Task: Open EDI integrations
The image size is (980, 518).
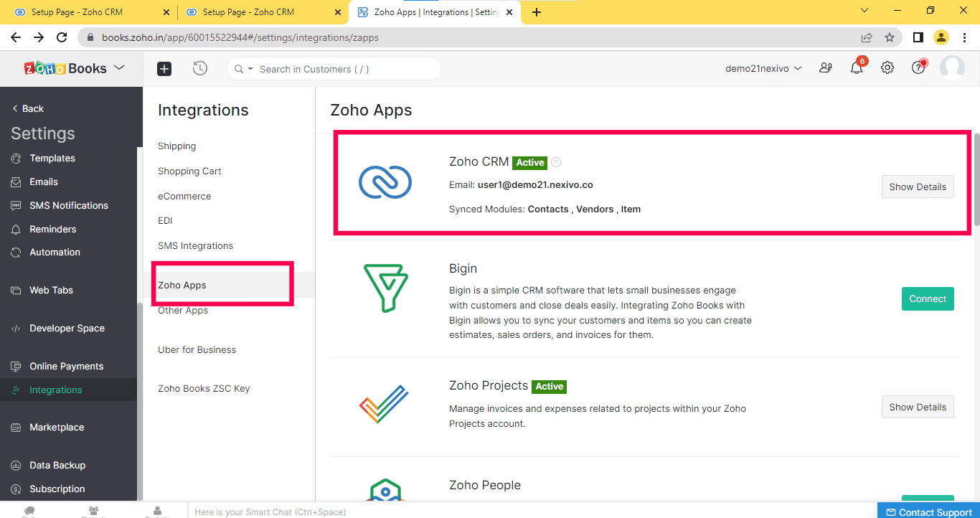Action: click(165, 220)
